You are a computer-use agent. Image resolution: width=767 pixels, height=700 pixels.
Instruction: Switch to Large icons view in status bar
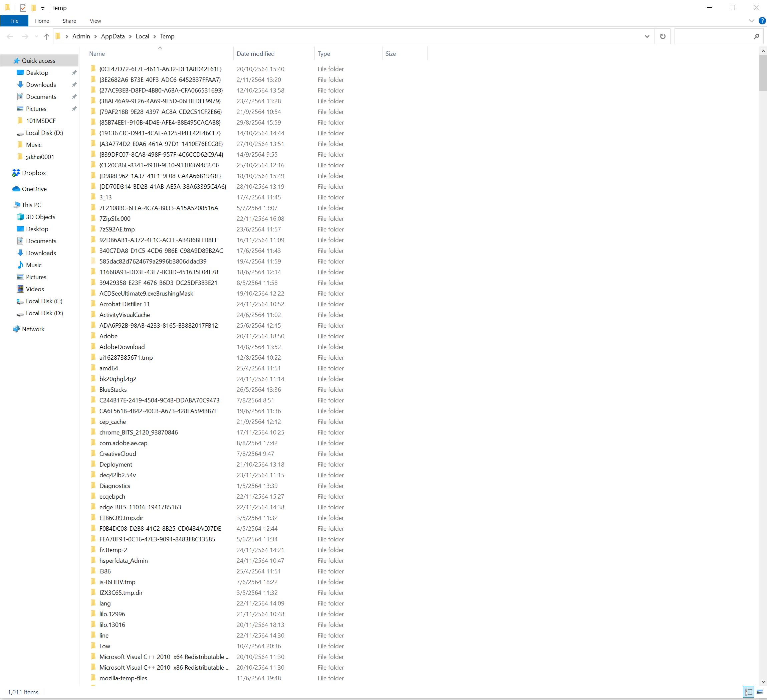(x=759, y=692)
